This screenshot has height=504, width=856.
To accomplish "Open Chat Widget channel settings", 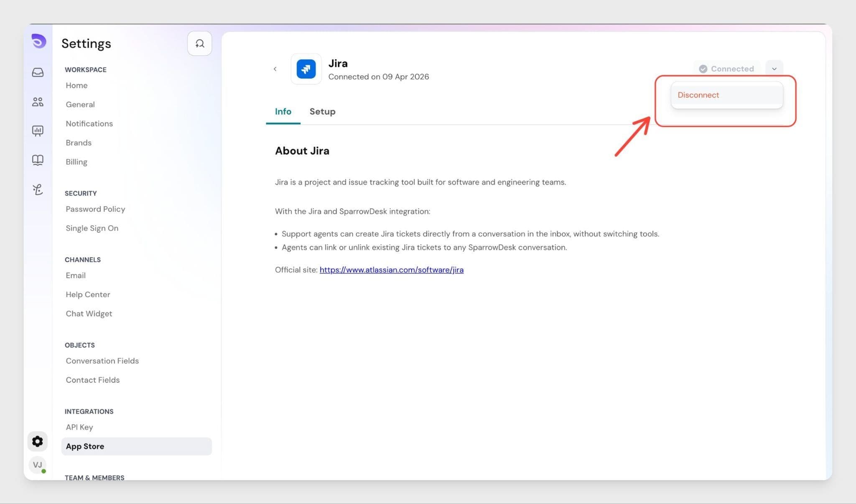I will coord(89,314).
